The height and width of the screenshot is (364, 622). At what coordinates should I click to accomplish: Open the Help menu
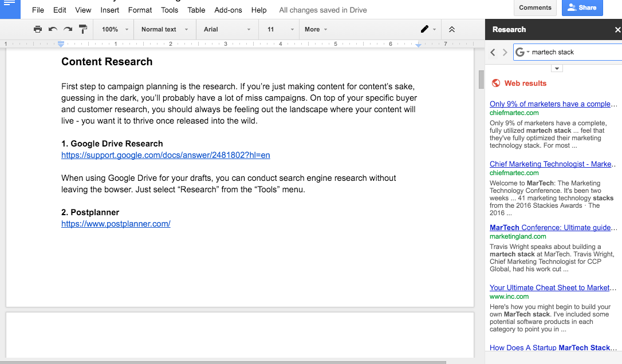coord(259,10)
